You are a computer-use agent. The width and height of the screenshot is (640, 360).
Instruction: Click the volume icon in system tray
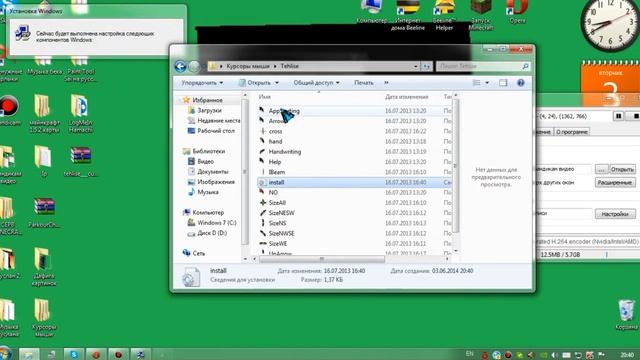tap(554, 355)
